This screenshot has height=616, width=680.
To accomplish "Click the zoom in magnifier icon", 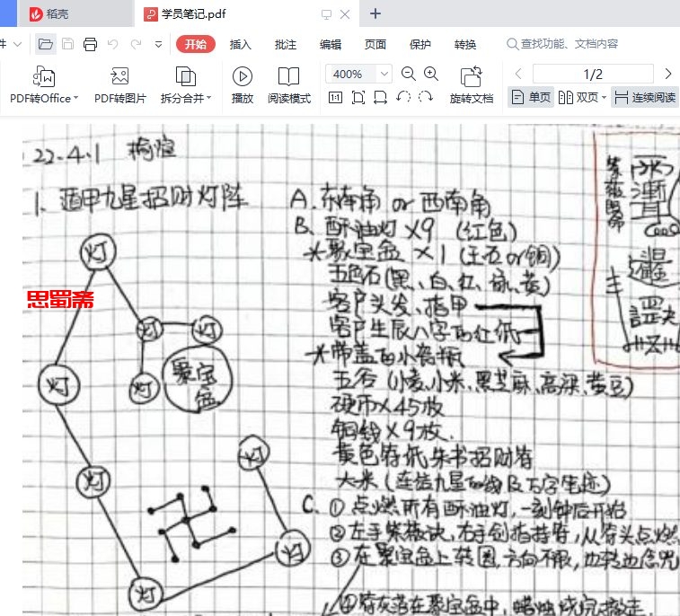I will pyautogui.click(x=431, y=74).
